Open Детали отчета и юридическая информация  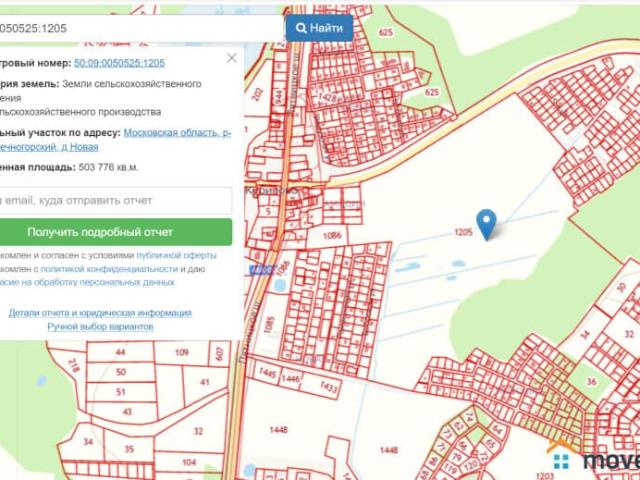coord(100,313)
